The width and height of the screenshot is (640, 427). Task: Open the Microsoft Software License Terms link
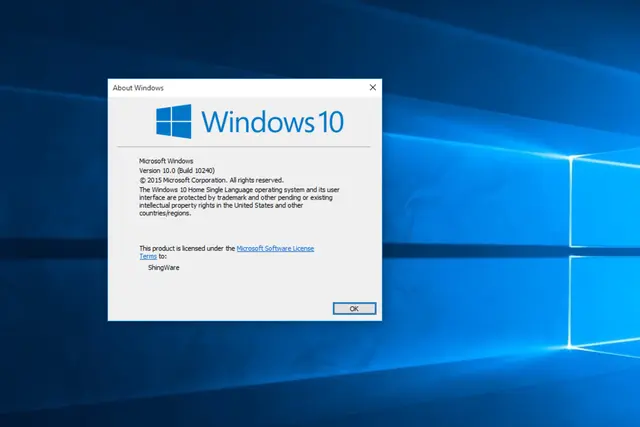point(276,248)
